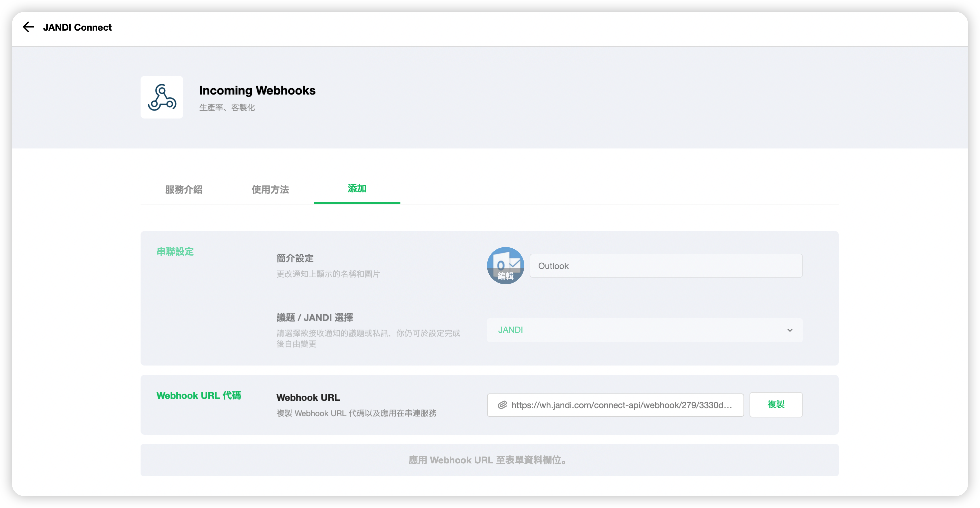Click the 簡介設定 label

(x=295, y=258)
